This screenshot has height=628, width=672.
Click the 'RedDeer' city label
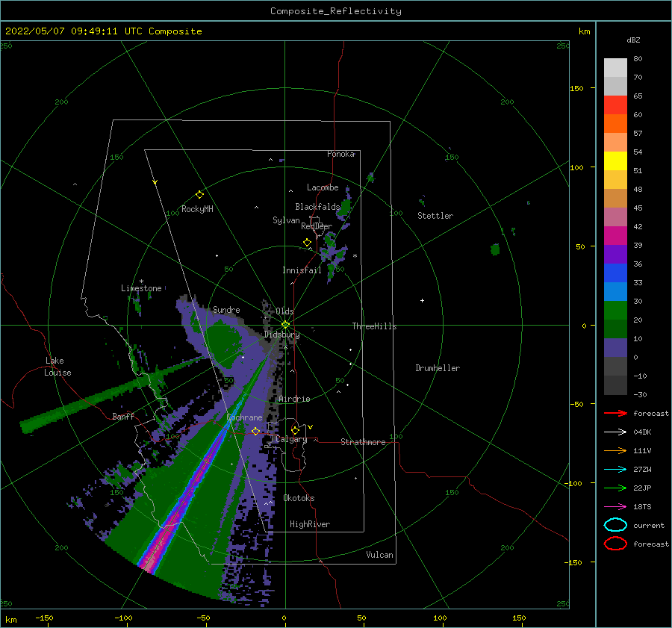(317, 226)
